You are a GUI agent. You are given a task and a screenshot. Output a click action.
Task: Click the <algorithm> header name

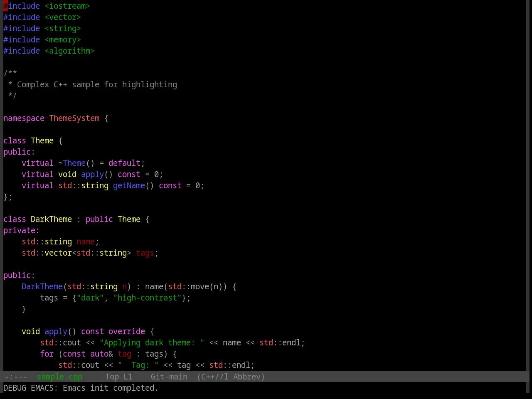[69, 51]
